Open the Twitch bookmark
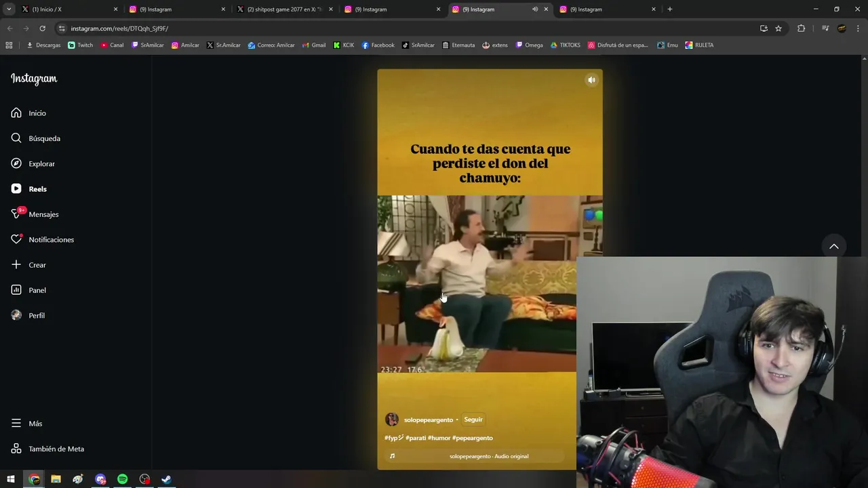Image resolution: width=868 pixels, height=488 pixels. click(x=81, y=45)
